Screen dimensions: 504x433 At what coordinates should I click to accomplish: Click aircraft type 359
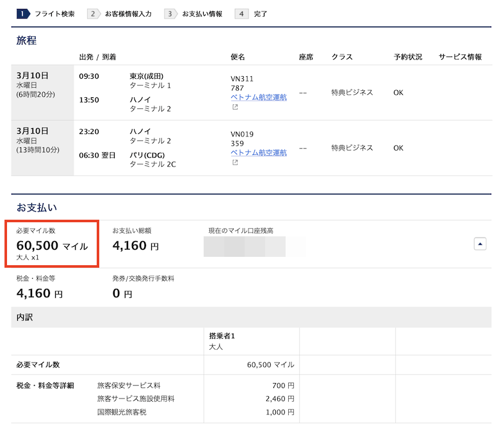[x=237, y=143]
